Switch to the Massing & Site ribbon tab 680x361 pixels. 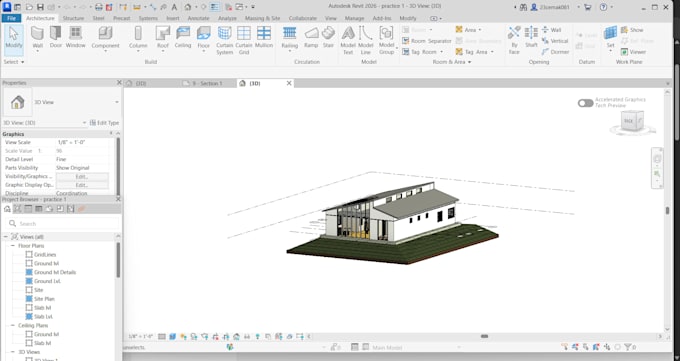pos(262,18)
